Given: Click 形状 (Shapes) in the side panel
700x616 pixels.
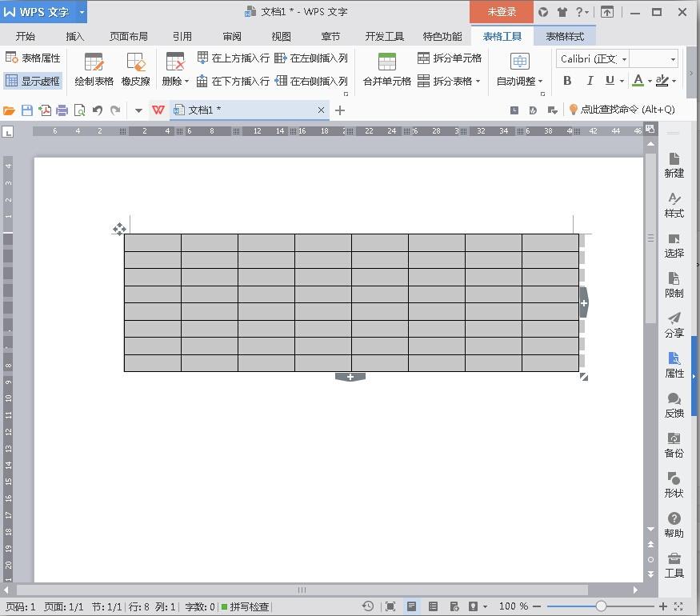Looking at the screenshot, I should 674,486.
